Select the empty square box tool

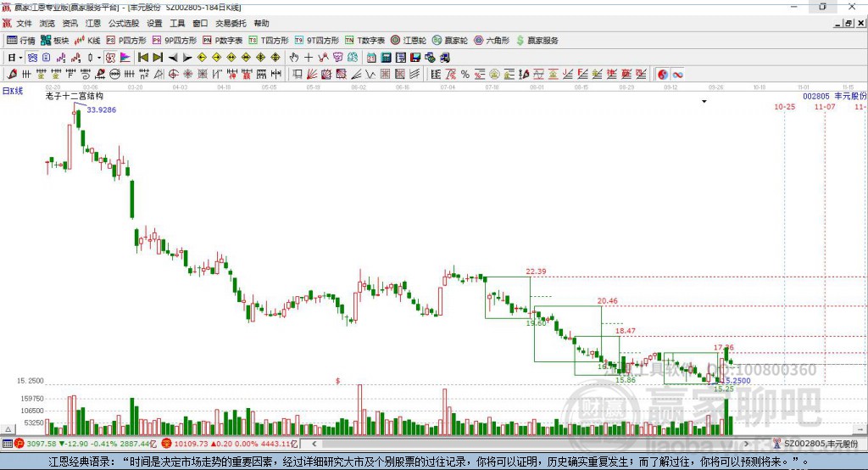pos(297,74)
